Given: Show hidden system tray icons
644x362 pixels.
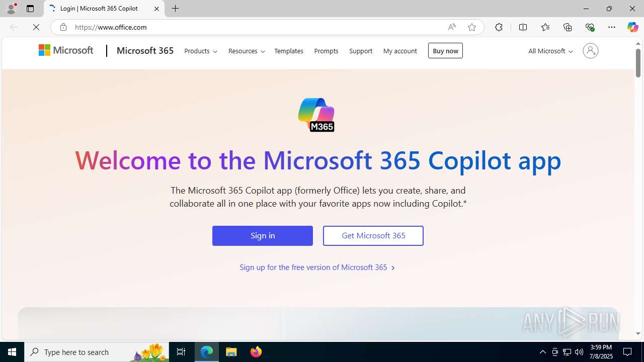Looking at the screenshot, I should tap(542, 352).
